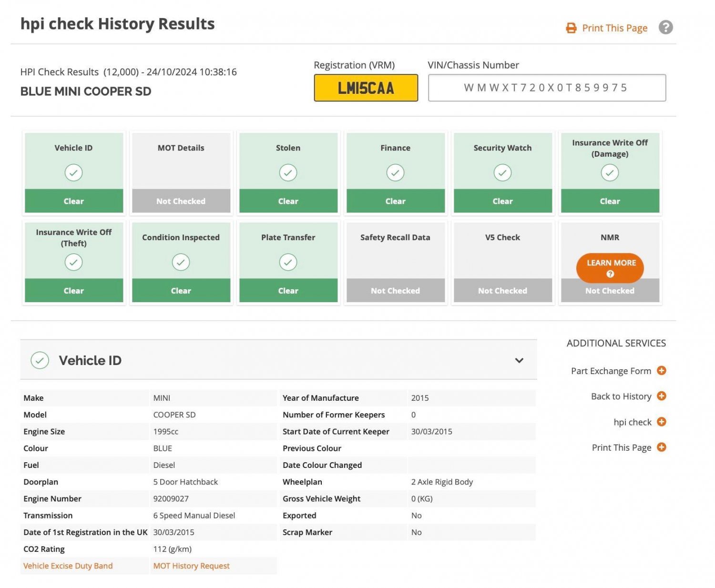Click the Security Watch checkmark icon
The image size is (715, 588).
[502, 172]
